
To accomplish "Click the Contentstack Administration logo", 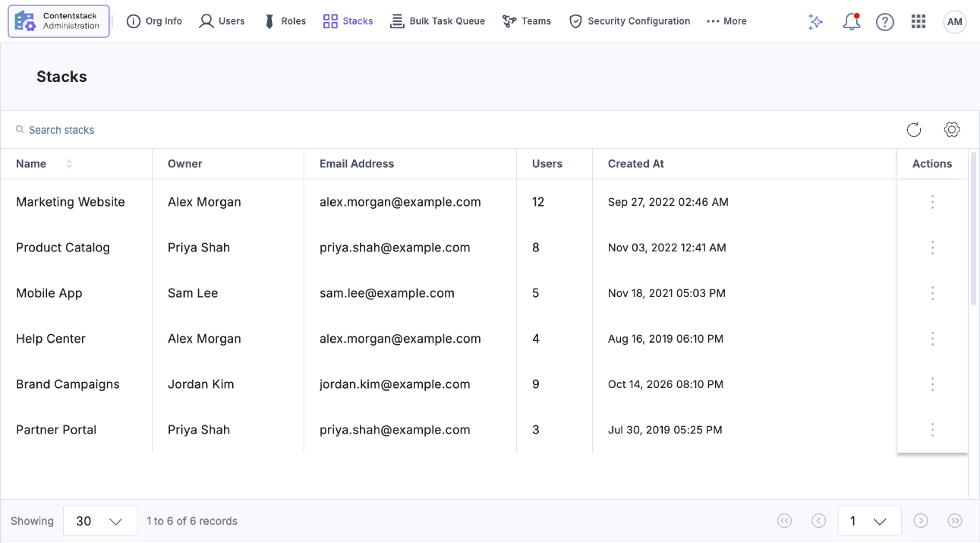I will [x=59, y=21].
